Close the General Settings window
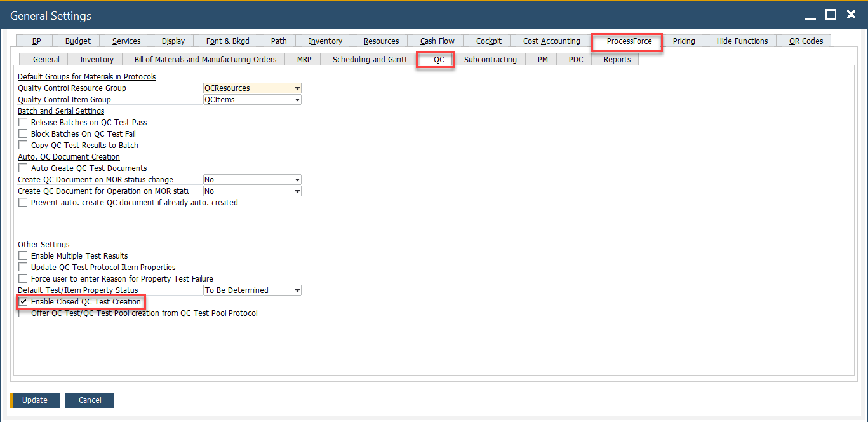868x422 pixels. pyautogui.click(x=850, y=15)
